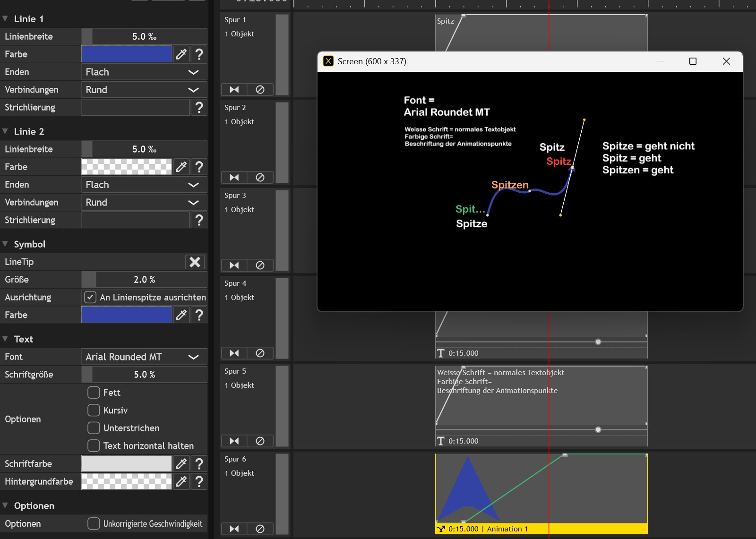Open the transparent Hintergrundfarbe swatch
Image resolution: width=756 pixels, height=539 pixels.
pyautogui.click(x=127, y=481)
